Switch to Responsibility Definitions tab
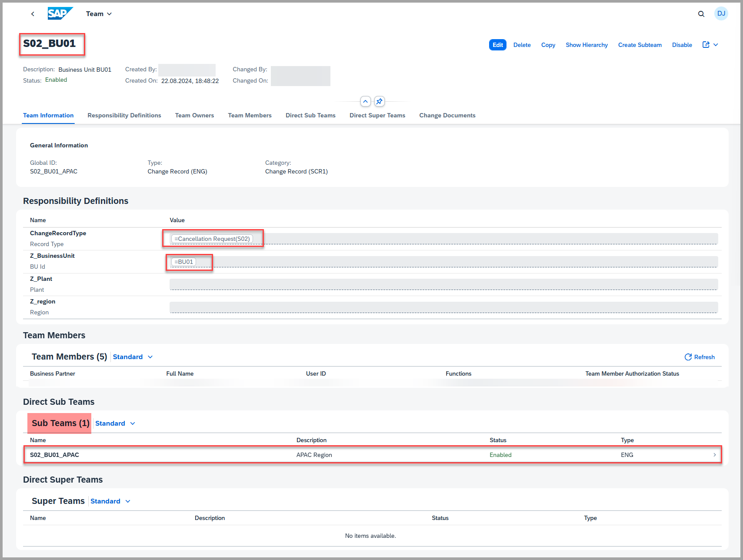 click(124, 115)
